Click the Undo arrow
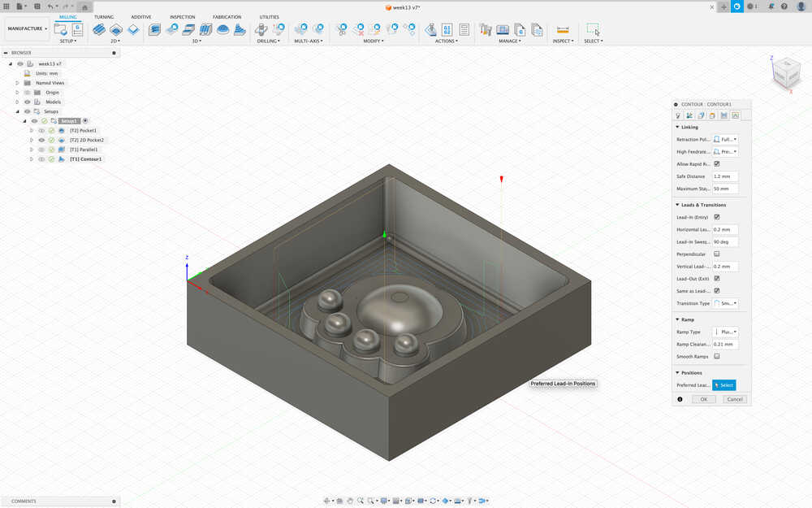Screen dimensions: 812x508 point(50,7)
